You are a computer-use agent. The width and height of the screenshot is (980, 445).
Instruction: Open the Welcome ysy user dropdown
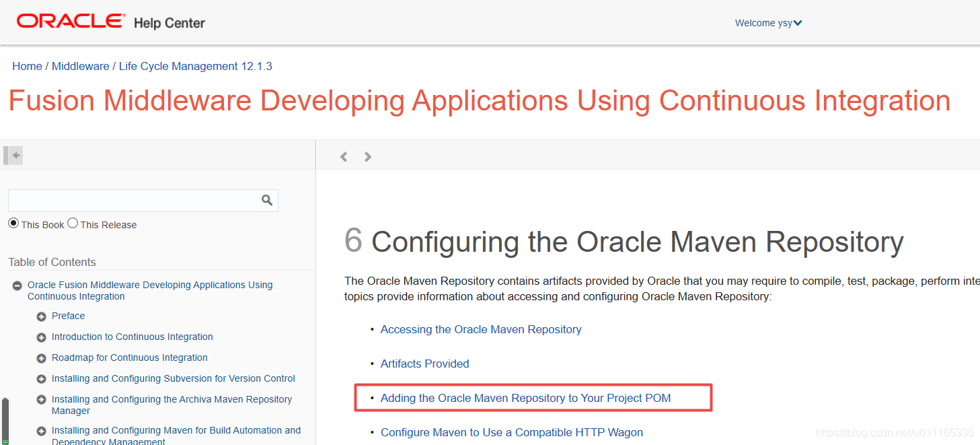(x=768, y=23)
